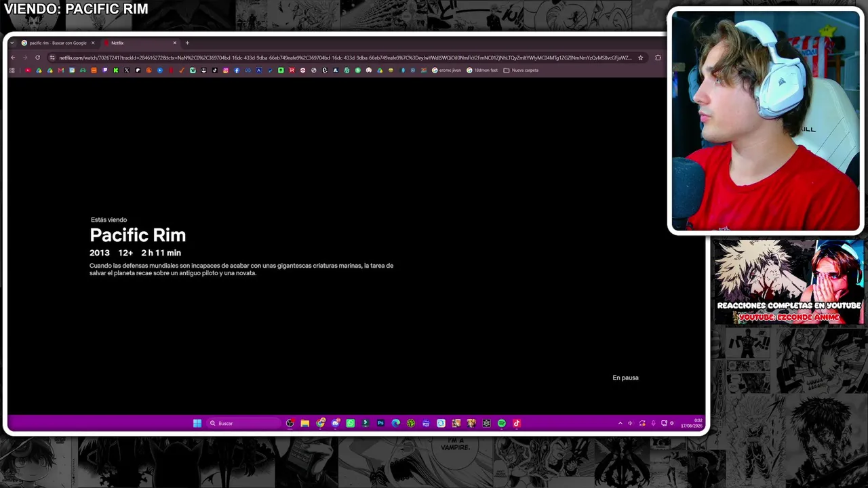Screen dimensions: 868x488
Task: Click the netflix.com address bar URL
Action: (344, 58)
